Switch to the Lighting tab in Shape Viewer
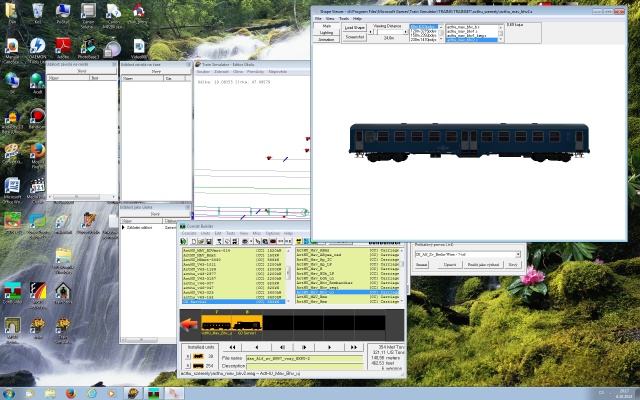The width and height of the screenshot is (640, 400). (x=326, y=32)
